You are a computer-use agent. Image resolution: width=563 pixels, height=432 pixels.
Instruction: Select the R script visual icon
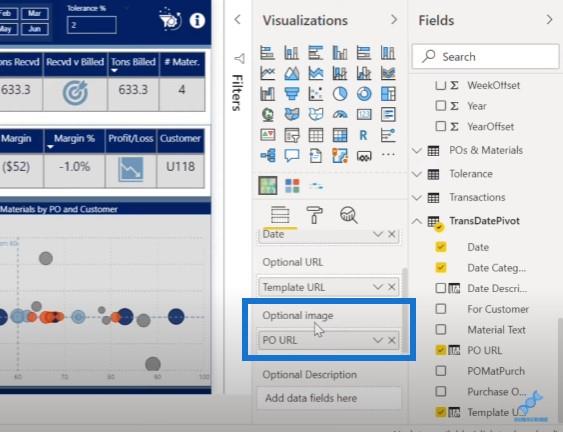(363, 135)
